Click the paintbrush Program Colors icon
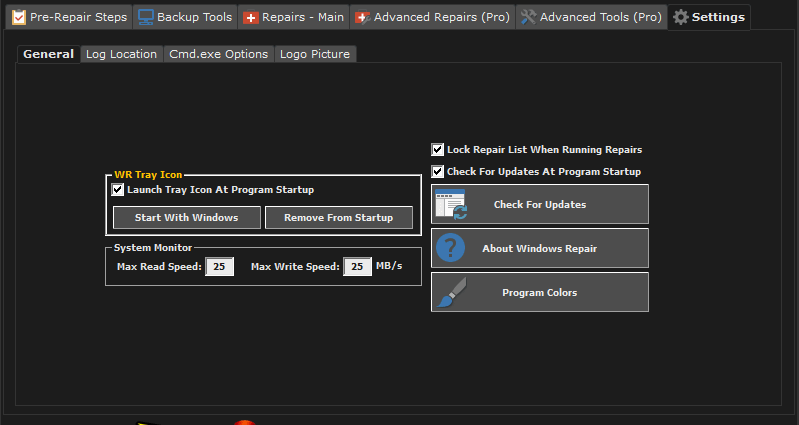This screenshot has height=425, width=799. pos(451,292)
